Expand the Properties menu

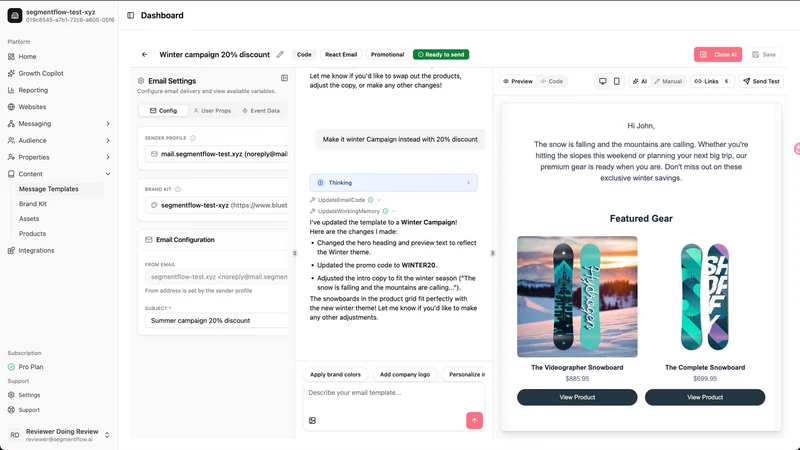tap(59, 157)
